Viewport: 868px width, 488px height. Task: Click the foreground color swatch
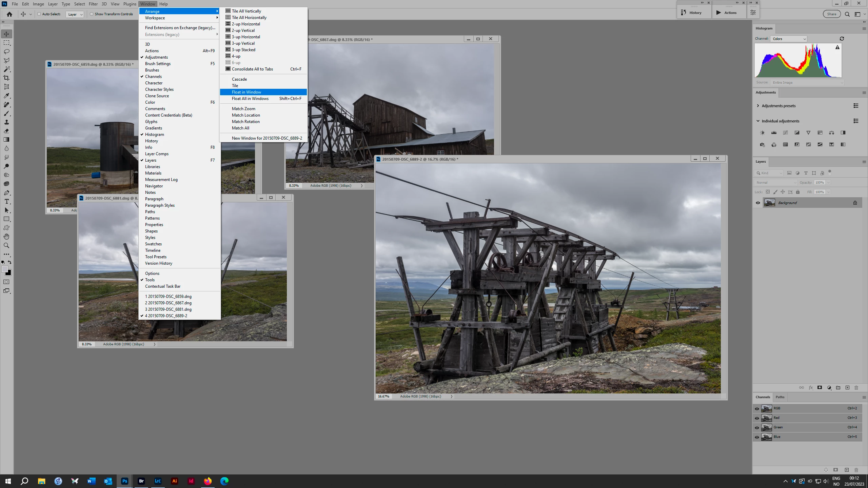point(4,269)
